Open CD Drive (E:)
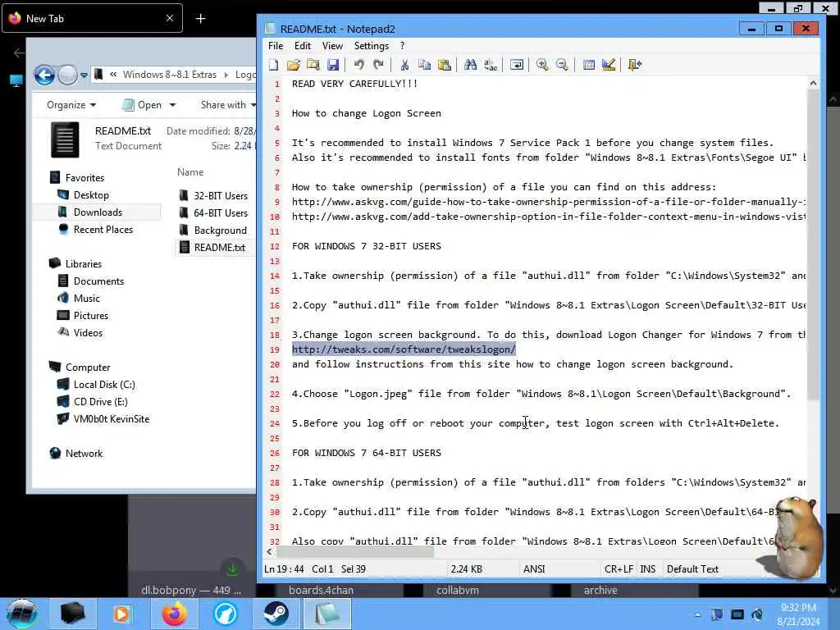This screenshot has width=840, height=630. pos(100,401)
